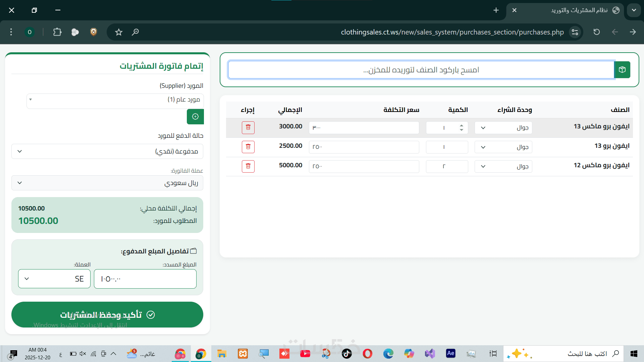The image size is (644, 362).
Task: Increase the quantity for iPhone 13 Pro Max
Action: pos(462,125)
